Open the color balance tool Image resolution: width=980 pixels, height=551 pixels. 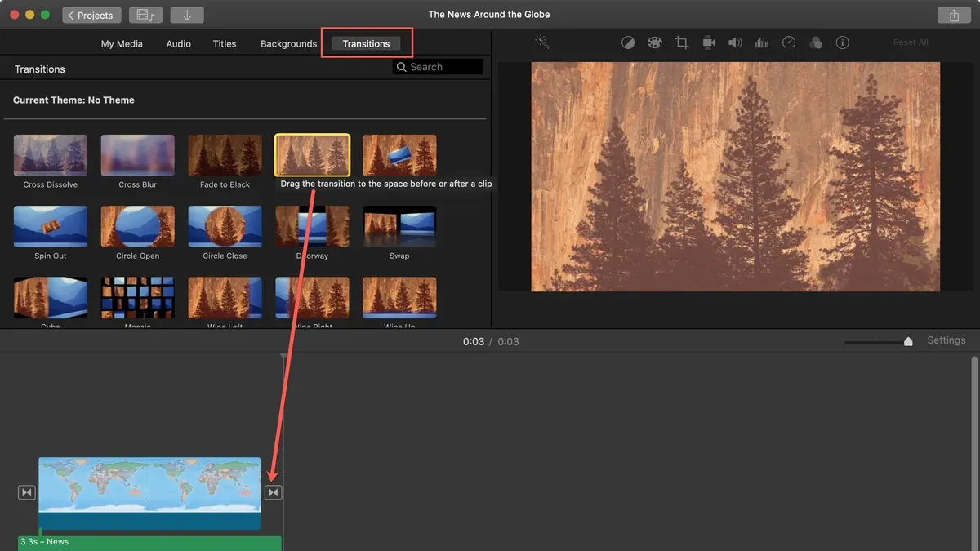pos(628,42)
